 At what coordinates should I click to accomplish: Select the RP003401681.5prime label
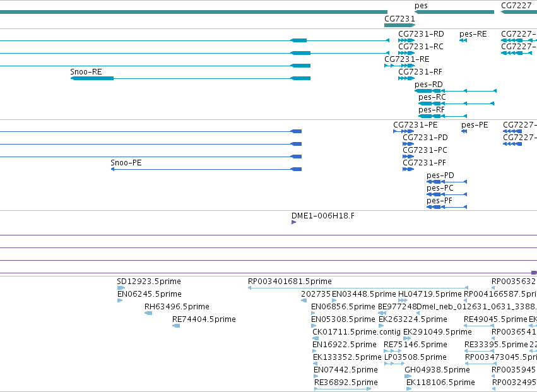pyautogui.click(x=290, y=282)
